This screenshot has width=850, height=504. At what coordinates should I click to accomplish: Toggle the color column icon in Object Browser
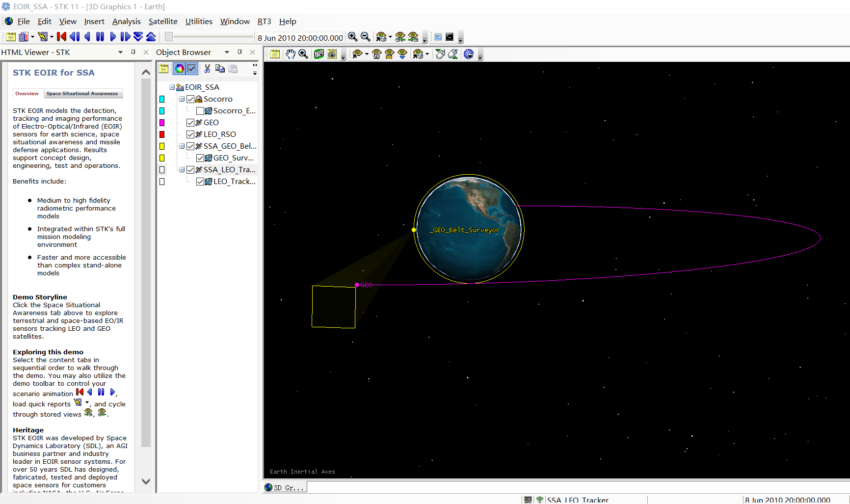180,69
